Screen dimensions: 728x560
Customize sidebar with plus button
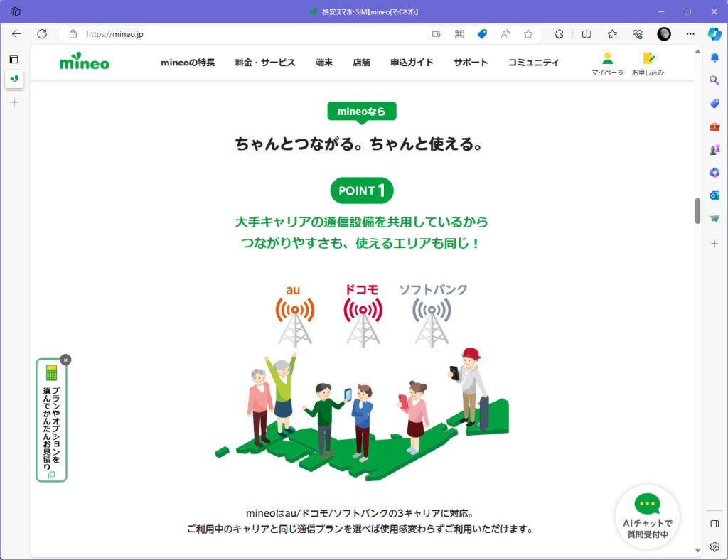pos(714,244)
